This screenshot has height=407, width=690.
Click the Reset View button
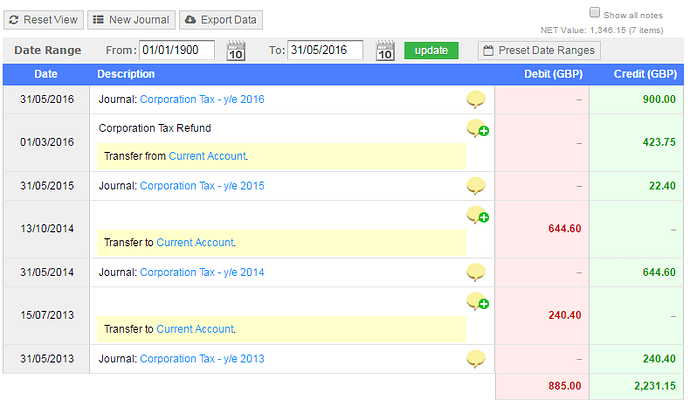coord(43,20)
